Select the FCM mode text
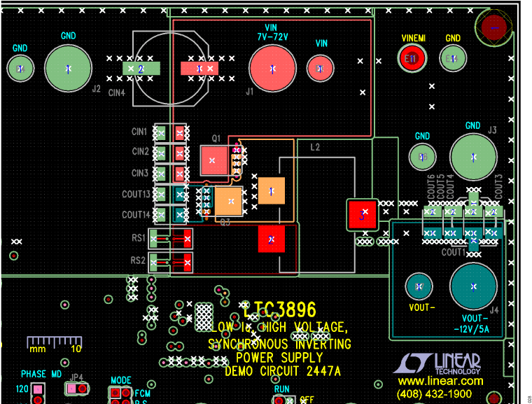 click(x=143, y=393)
